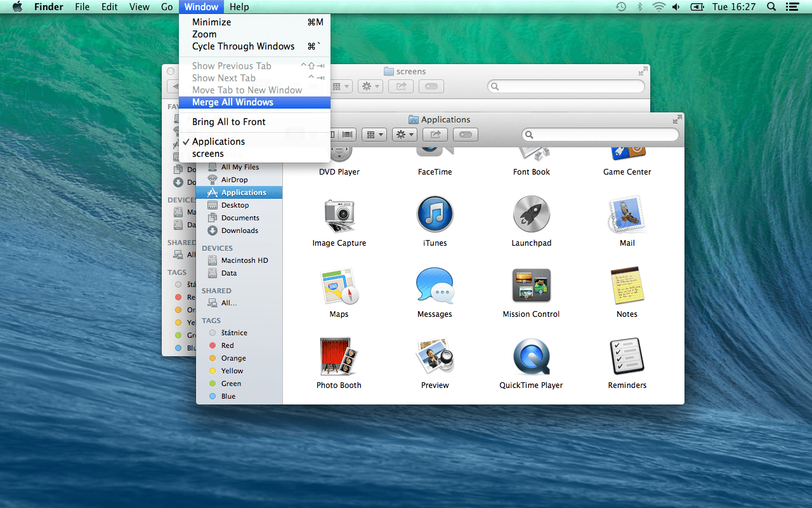
Task: Enter fullscreen in the Applications window
Action: click(x=678, y=119)
